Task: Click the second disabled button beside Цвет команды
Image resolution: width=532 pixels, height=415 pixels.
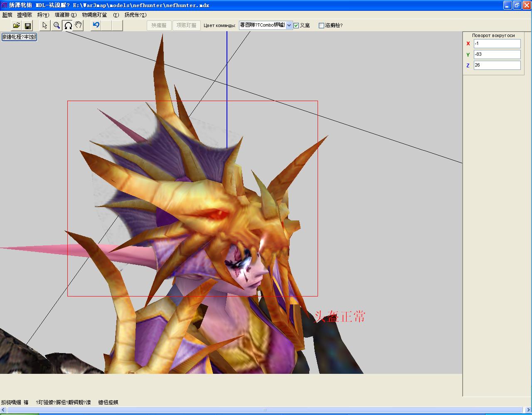Action: [186, 25]
